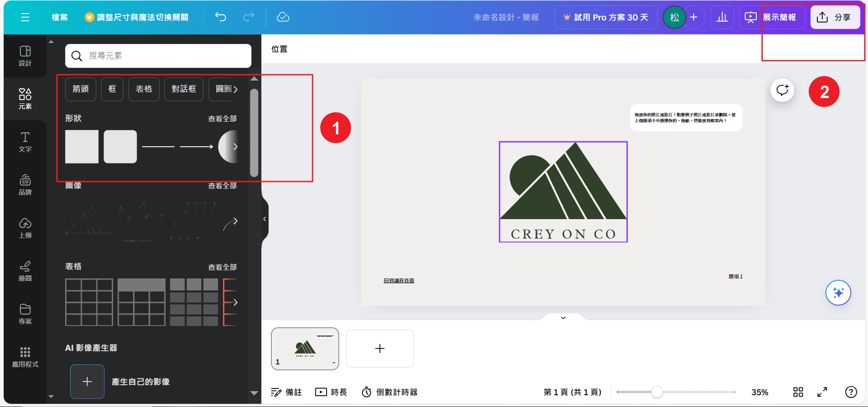Click the 回到課程頁面 link on the slide
The height and width of the screenshot is (407, 868).
click(399, 281)
